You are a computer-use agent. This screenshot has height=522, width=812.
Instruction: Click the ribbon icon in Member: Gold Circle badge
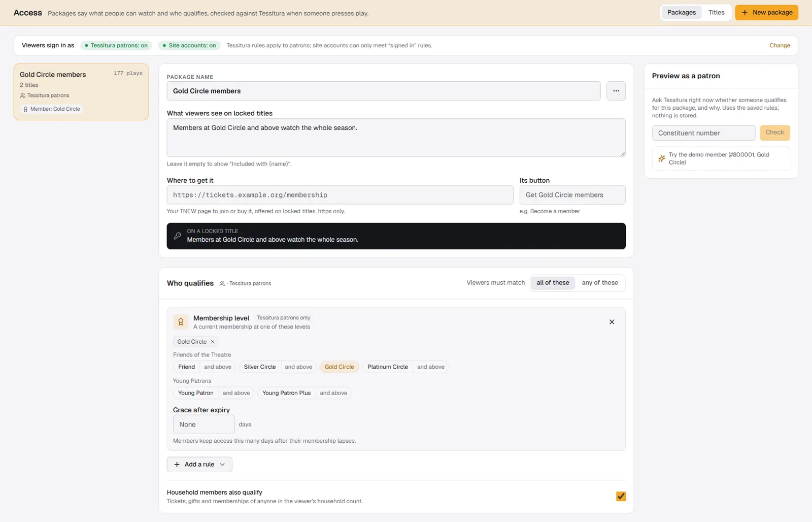click(x=25, y=109)
